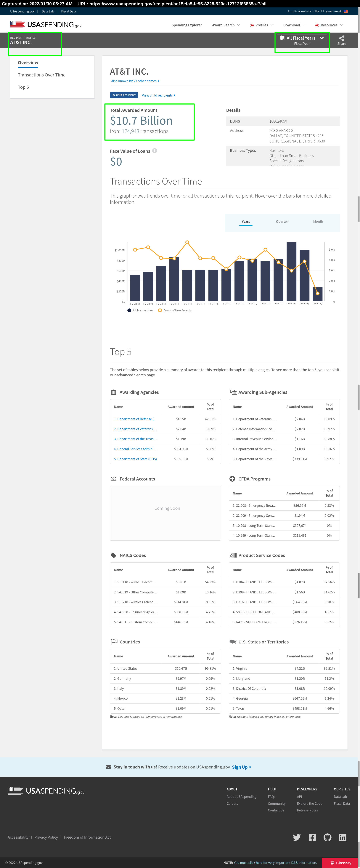Click the FY 2020 transactions bar
360x868 pixels.
coord(291,272)
